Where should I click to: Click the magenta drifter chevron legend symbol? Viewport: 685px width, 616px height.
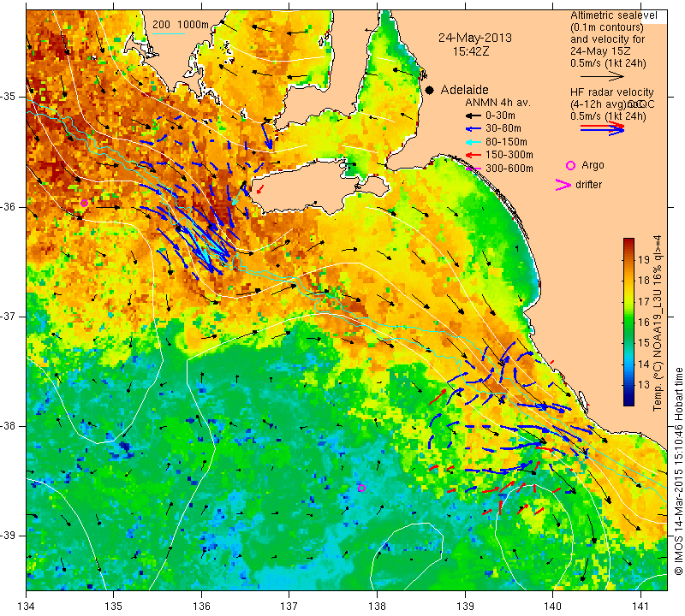click(x=563, y=185)
